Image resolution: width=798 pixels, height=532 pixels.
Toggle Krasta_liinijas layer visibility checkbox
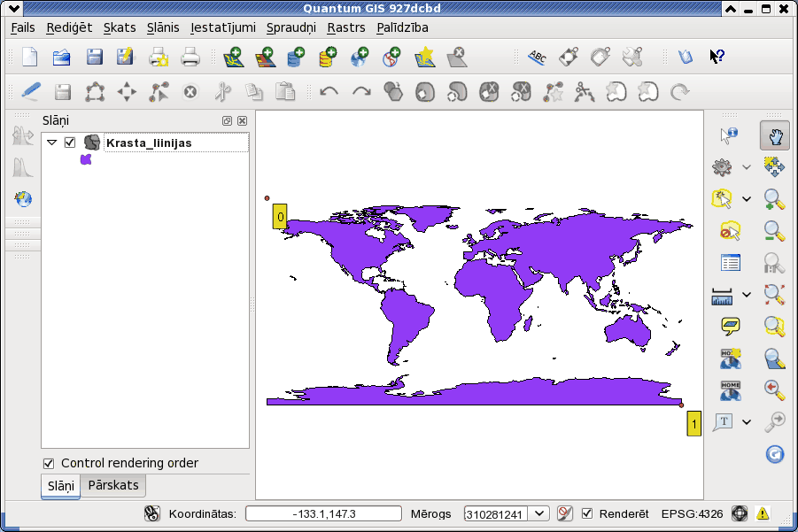70,143
